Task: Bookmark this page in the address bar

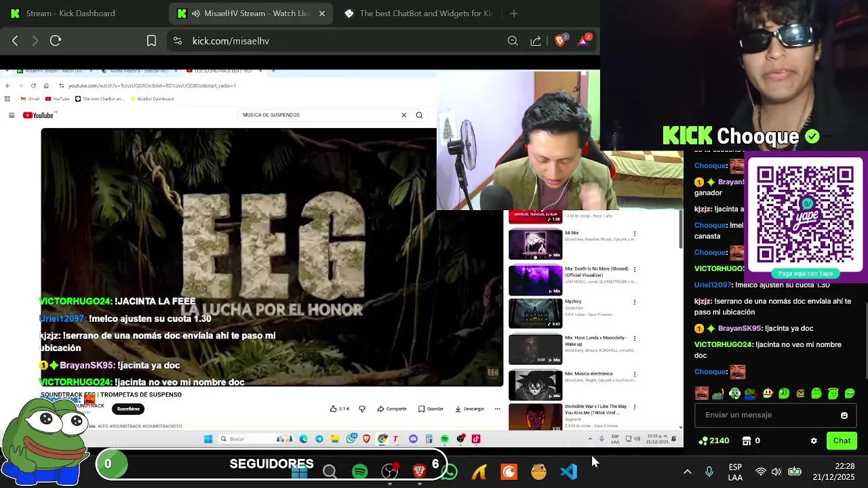Action: (152, 41)
